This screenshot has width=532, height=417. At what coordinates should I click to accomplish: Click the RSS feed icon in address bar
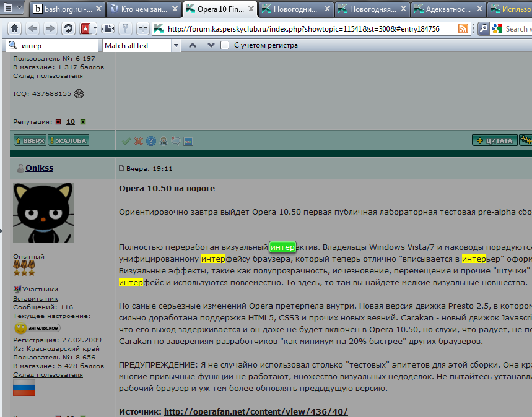(x=463, y=28)
